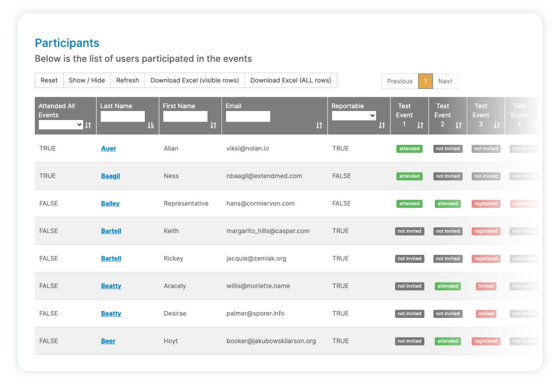Image resolution: width=560 pixels, height=392 pixels.
Task: Sort by Attended All Events column icon
Action: 88,125
